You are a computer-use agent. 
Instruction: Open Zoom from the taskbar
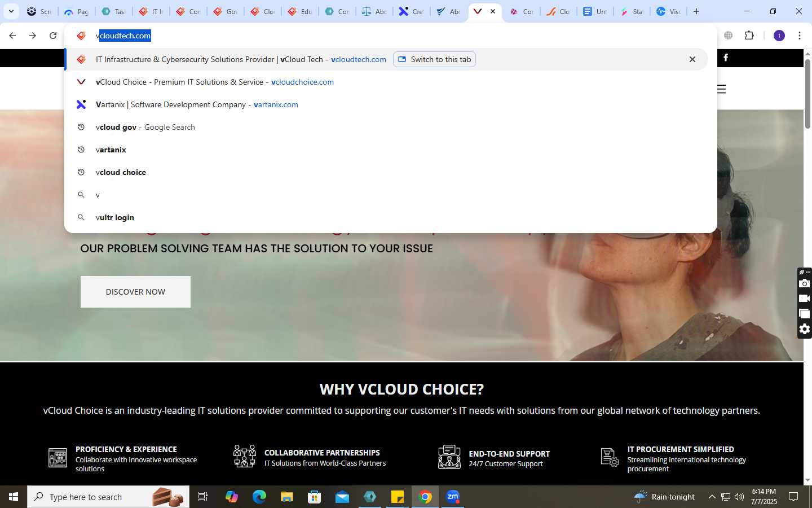point(453,497)
